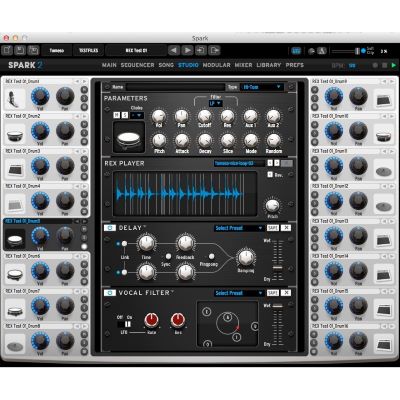Image resolution: width=400 pixels, height=400 pixels.
Task: Click the save-as double floppy icon
Action: (33, 50)
